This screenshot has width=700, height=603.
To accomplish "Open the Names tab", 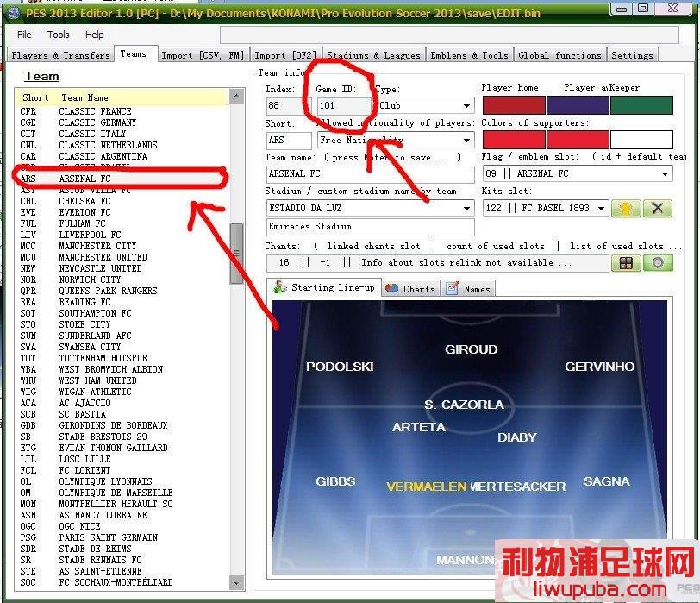I will click(468, 288).
